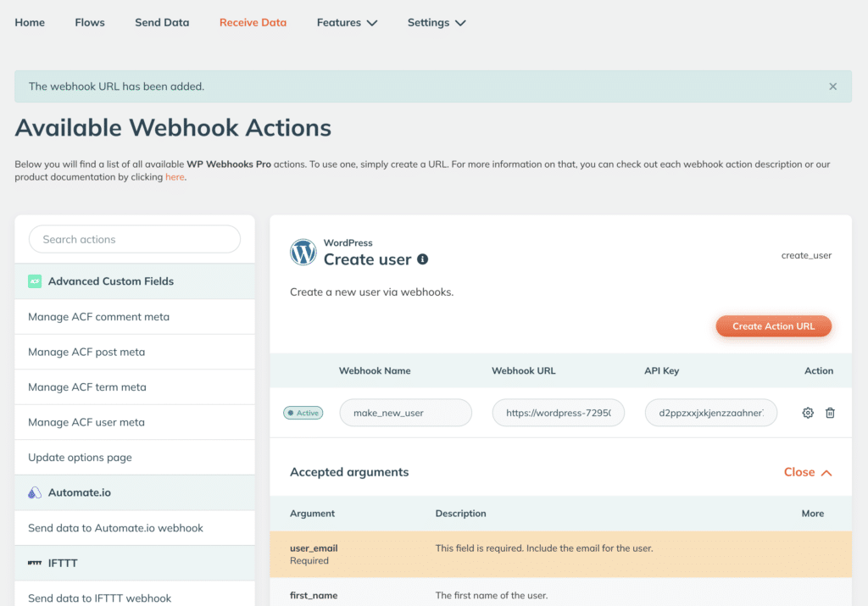Click the Advanced Custom Fields icon
This screenshot has height=606, width=868.
35,281
